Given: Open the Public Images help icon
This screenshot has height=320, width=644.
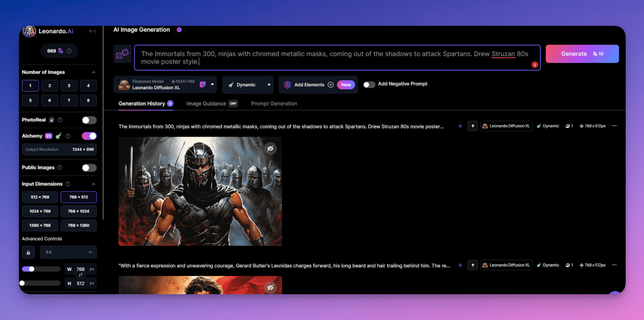Looking at the screenshot, I should point(60,168).
